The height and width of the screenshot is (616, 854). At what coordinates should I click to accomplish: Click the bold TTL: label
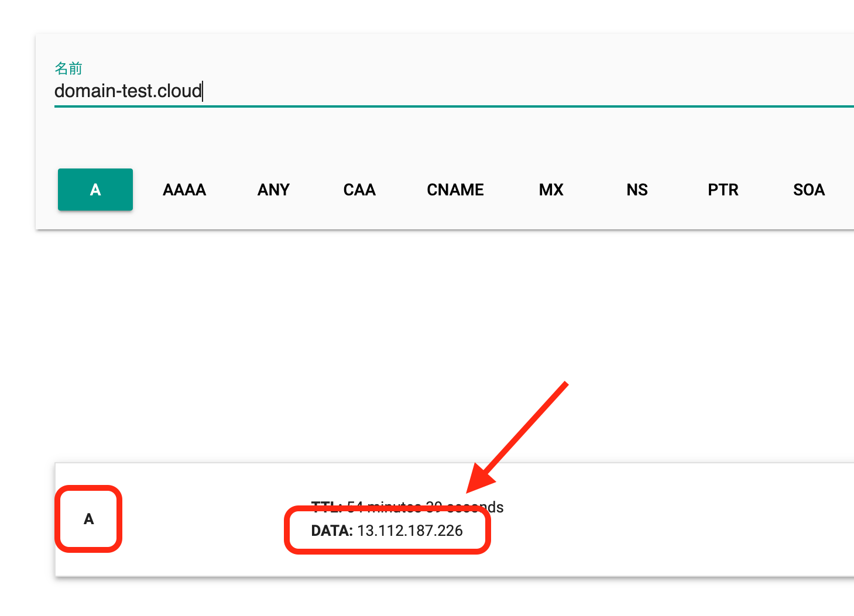(326, 506)
